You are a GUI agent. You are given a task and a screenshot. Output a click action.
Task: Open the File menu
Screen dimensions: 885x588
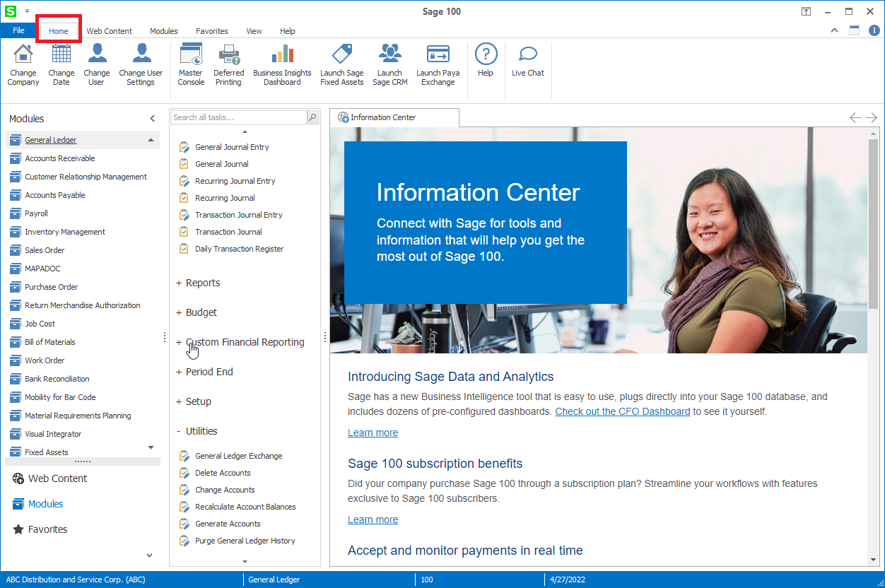pyautogui.click(x=18, y=30)
